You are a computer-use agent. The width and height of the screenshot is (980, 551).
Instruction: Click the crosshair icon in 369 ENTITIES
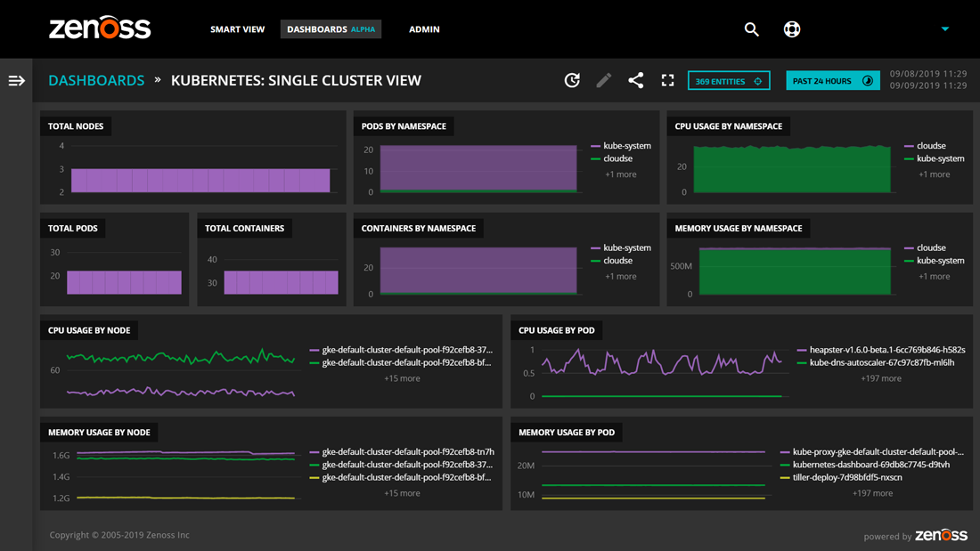pos(758,80)
